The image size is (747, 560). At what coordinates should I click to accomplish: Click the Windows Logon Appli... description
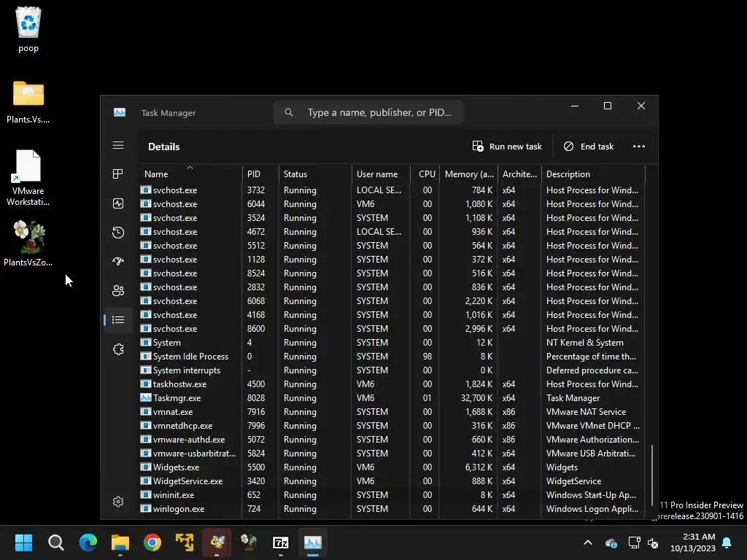592,508
